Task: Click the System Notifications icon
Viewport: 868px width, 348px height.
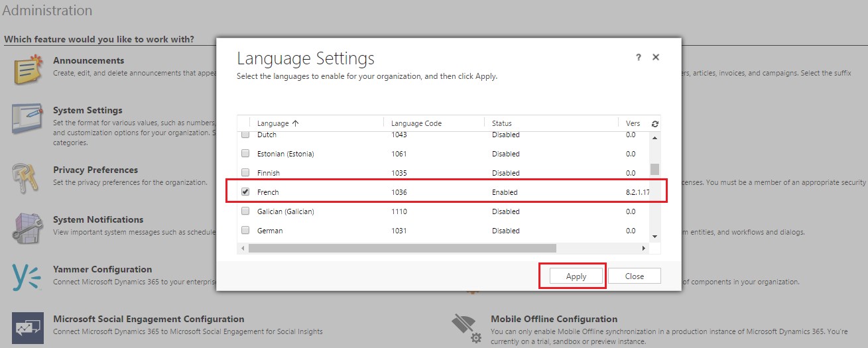Action: tap(28, 228)
